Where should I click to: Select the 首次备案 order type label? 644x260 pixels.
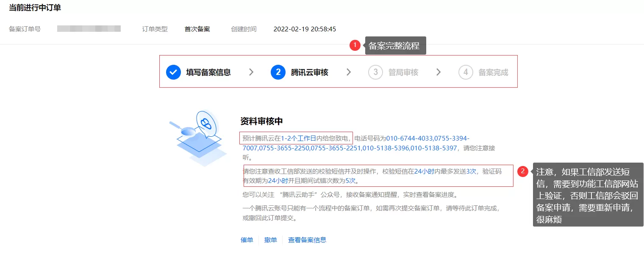coord(197,29)
